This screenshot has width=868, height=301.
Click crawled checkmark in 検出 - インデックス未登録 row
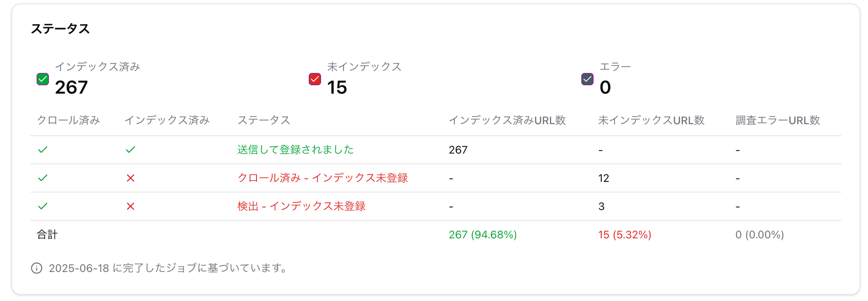[43, 206]
